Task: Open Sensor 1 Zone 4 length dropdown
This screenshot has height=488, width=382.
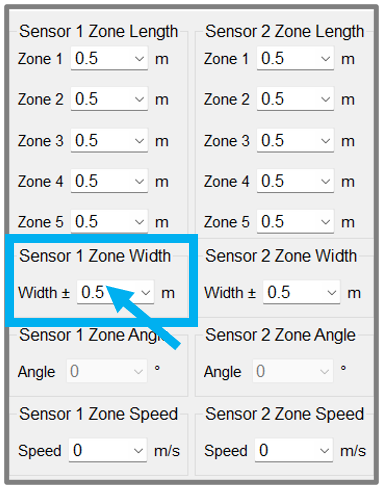Action: tap(109, 181)
